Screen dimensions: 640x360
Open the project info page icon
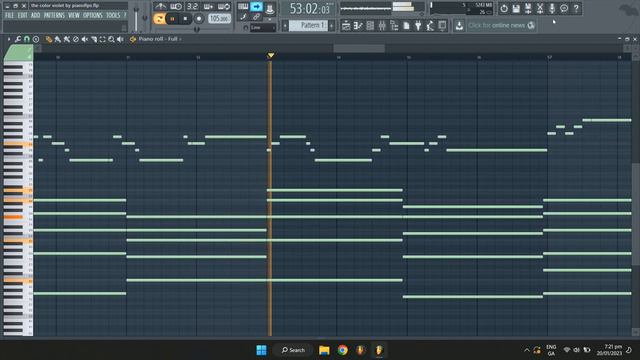(407, 26)
